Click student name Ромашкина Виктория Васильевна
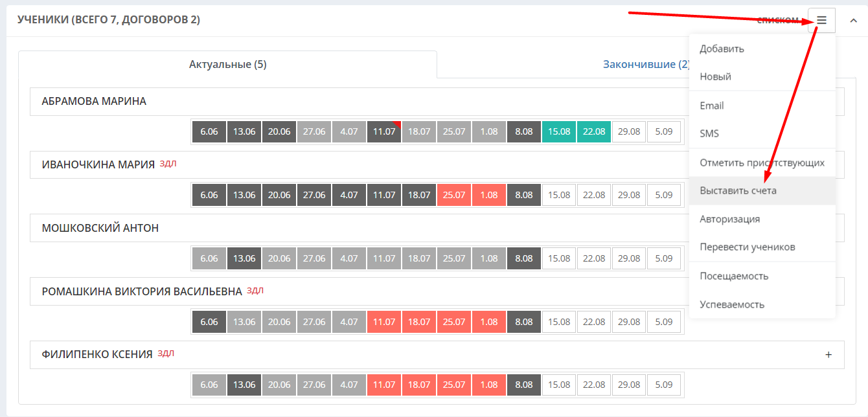Screen dimensions: 868x417 [x=142, y=291]
